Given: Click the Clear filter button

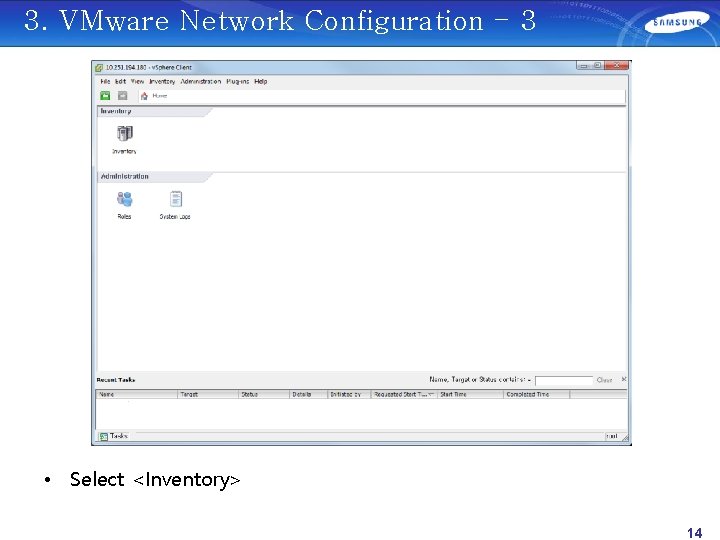Looking at the screenshot, I should (604, 380).
